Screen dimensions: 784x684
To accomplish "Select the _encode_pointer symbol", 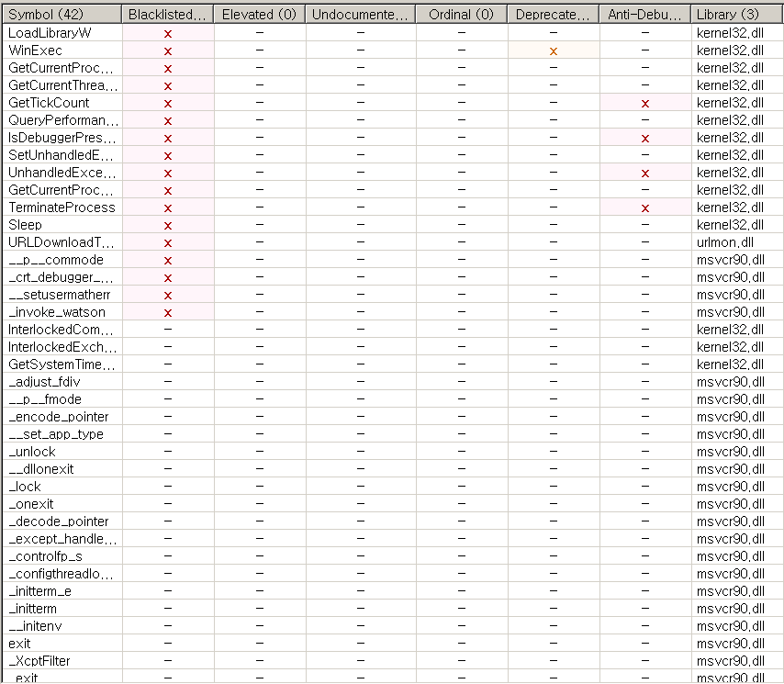I will pos(59,417).
